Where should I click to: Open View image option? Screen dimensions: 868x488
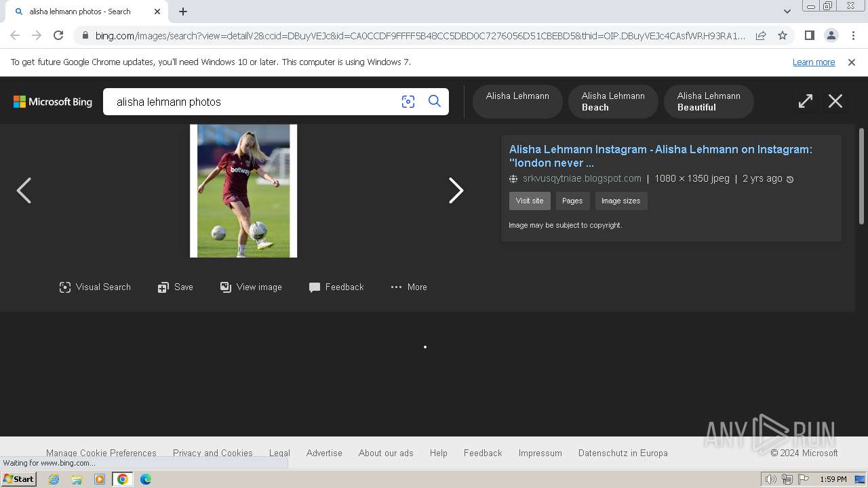pyautogui.click(x=251, y=287)
